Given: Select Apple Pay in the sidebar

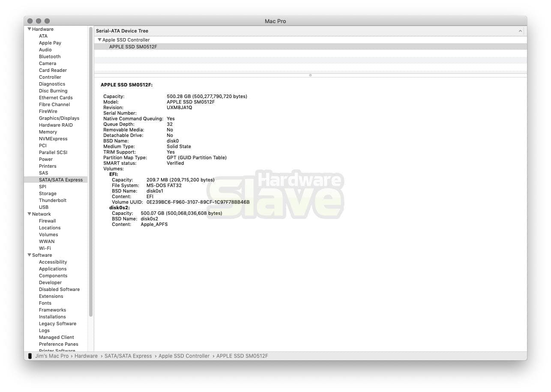Looking at the screenshot, I should click(50, 43).
